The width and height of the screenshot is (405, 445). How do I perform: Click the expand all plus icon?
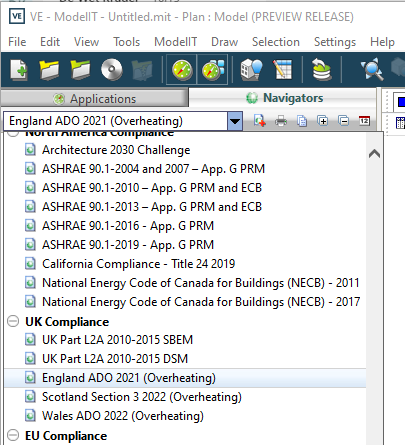coord(322,120)
